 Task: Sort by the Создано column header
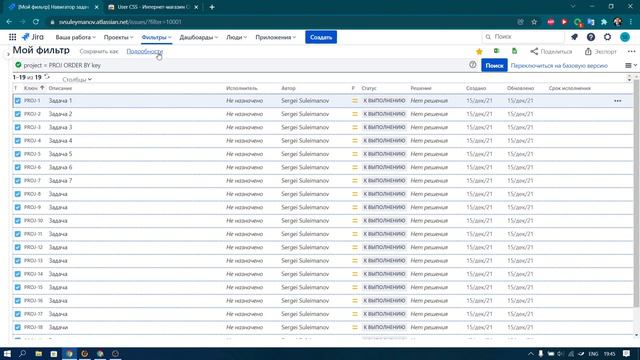tap(476, 88)
